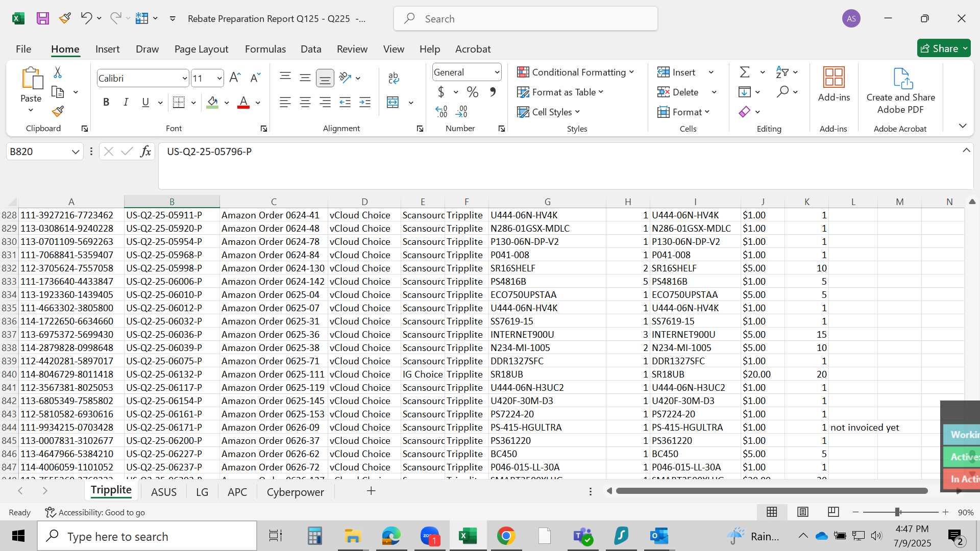Click the zoom slider handle

point(897,512)
